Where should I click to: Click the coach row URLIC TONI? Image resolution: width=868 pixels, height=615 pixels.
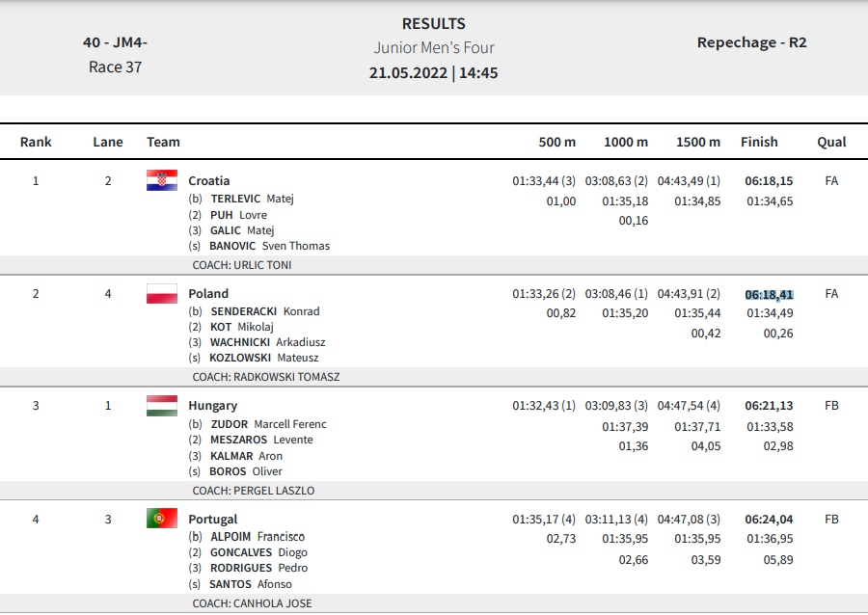pyautogui.click(x=434, y=265)
